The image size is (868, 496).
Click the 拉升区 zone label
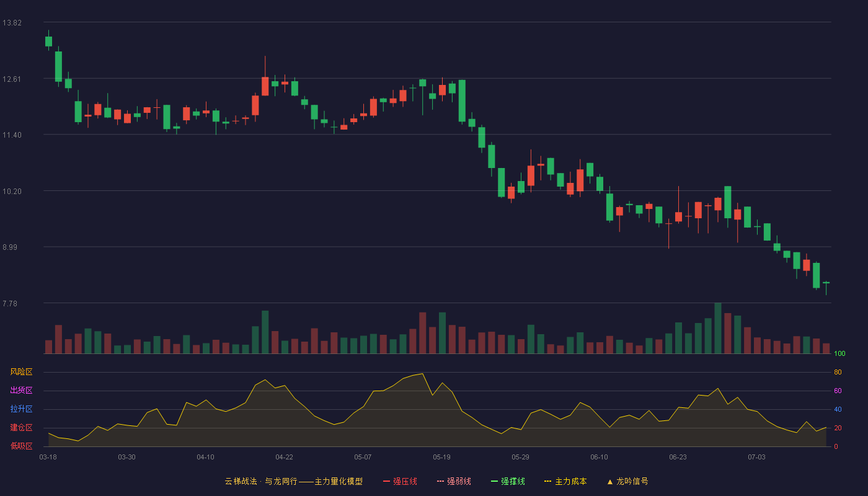coord(22,409)
